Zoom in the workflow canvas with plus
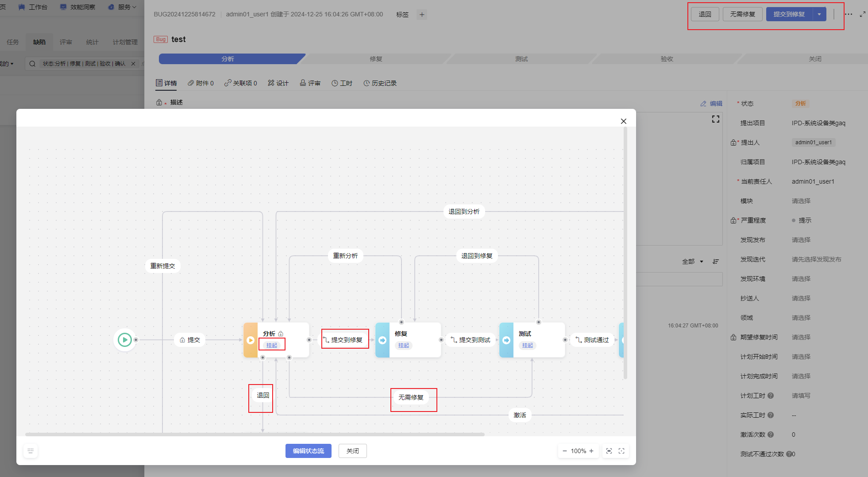This screenshot has width=868, height=477. pyautogui.click(x=591, y=451)
